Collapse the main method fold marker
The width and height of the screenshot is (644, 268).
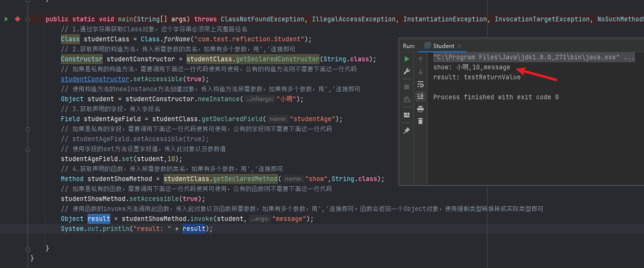pyautogui.click(x=28, y=19)
